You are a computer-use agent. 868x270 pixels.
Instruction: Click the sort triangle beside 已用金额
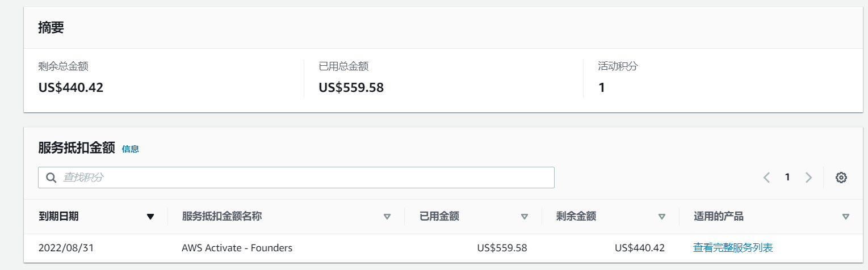click(x=525, y=216)
